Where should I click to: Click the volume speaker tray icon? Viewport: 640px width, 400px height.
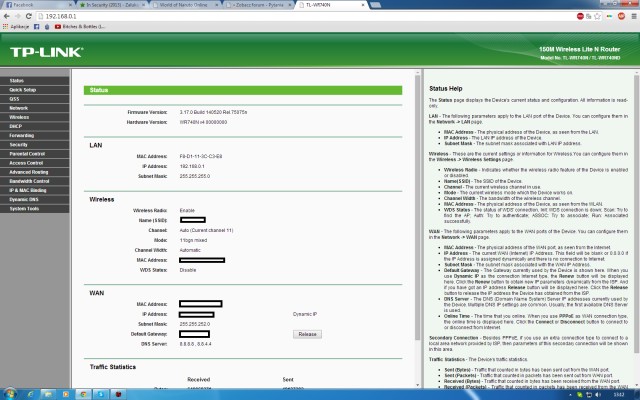598,395
